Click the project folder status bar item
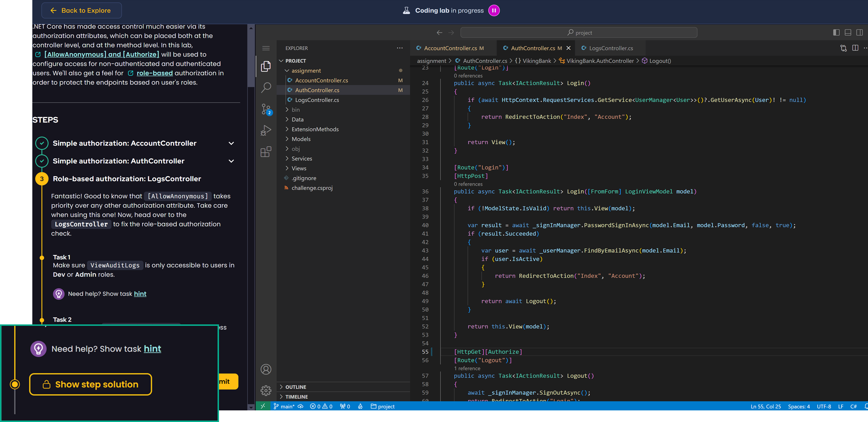868x422 pixels. click(x=382, y=406)
